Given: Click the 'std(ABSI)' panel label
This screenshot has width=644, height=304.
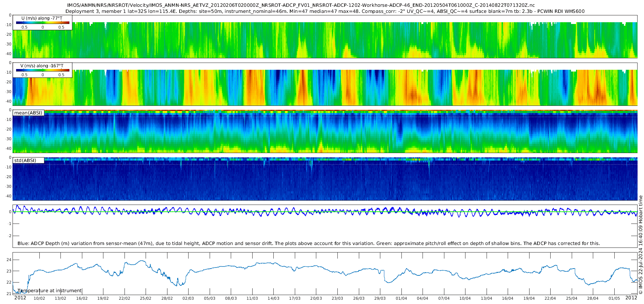Looking at the screenshot, I should tap(25, 160).
